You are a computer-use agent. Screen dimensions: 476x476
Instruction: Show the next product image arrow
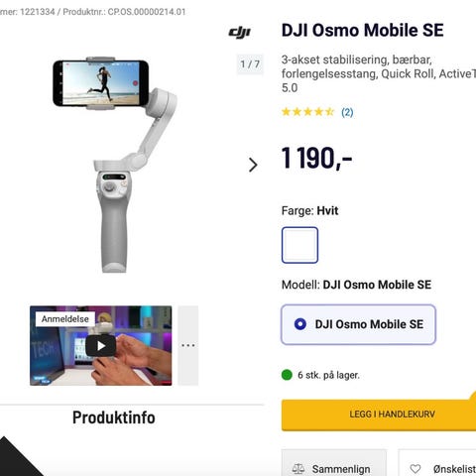(253, 165)
